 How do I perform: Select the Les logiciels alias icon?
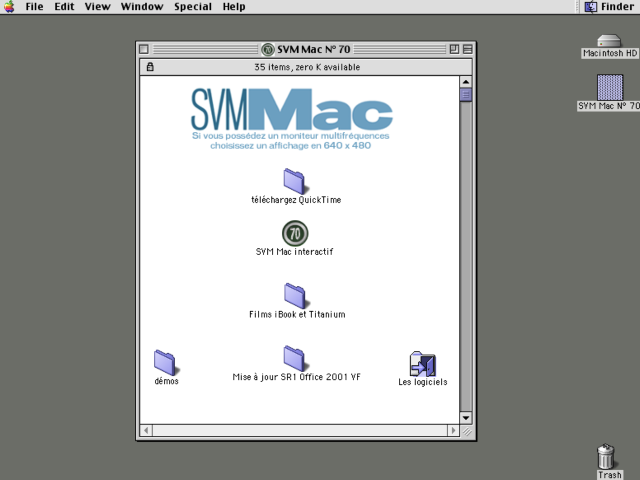point(423,364)
